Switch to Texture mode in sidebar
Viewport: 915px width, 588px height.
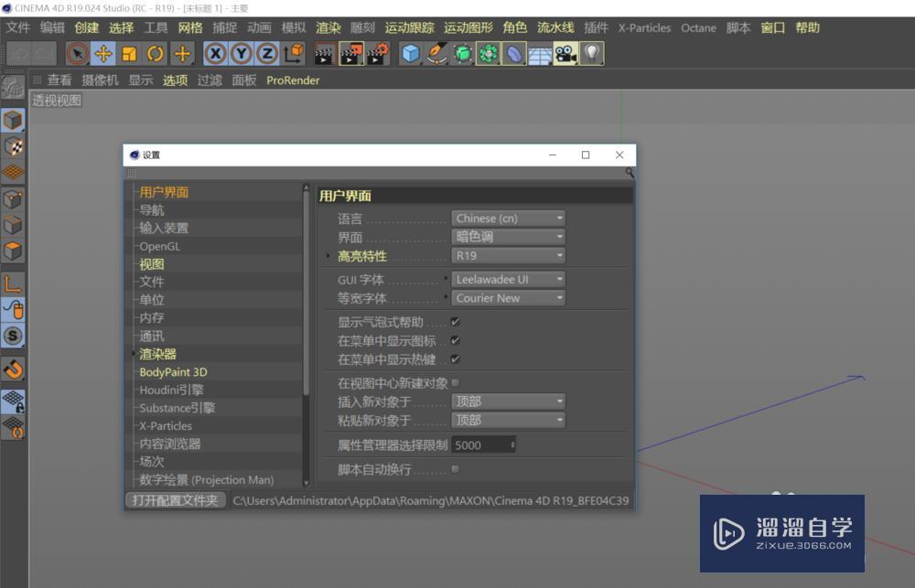(x=13, y=146)
